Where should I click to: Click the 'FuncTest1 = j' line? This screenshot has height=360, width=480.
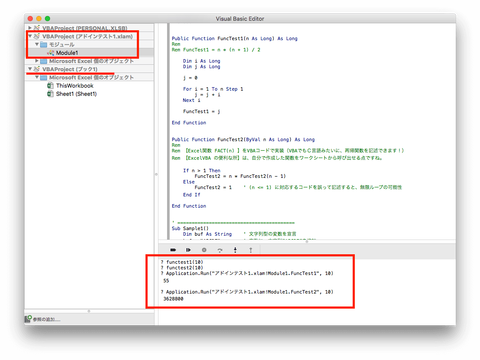[x=201, y=111]
